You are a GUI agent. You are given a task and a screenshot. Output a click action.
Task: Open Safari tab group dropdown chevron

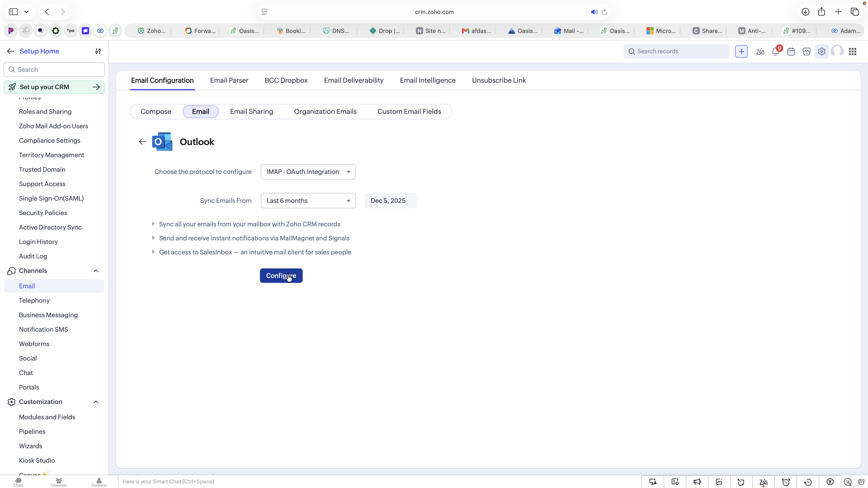coord(26,12)
